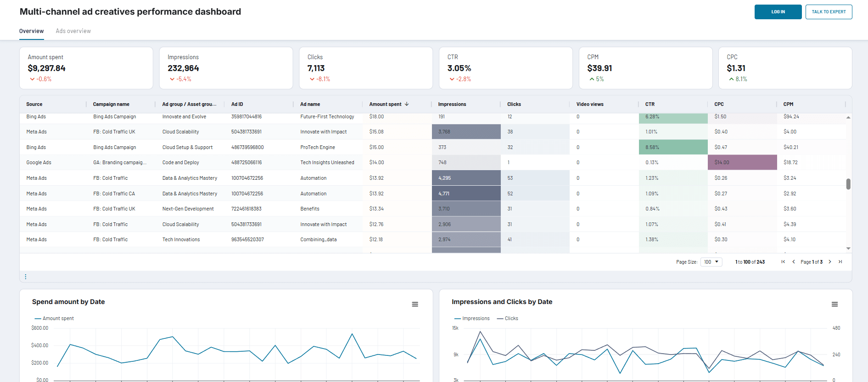
Task: Open the Page Size dropdown
Action: tap(711, 262)
